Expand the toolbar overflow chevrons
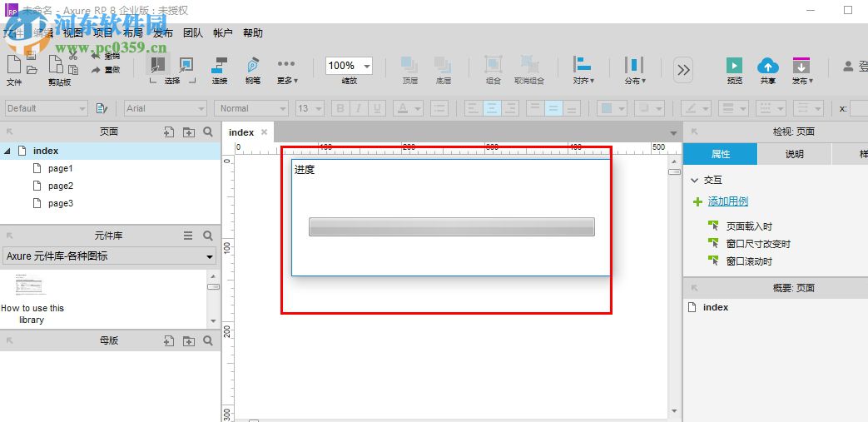 tap(683, 70)
